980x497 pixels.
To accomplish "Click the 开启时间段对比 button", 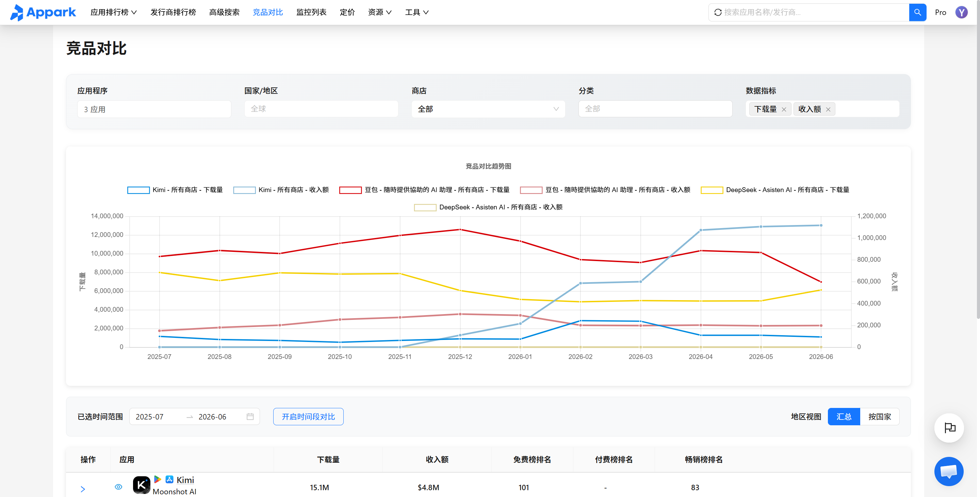I will [308, 416].
